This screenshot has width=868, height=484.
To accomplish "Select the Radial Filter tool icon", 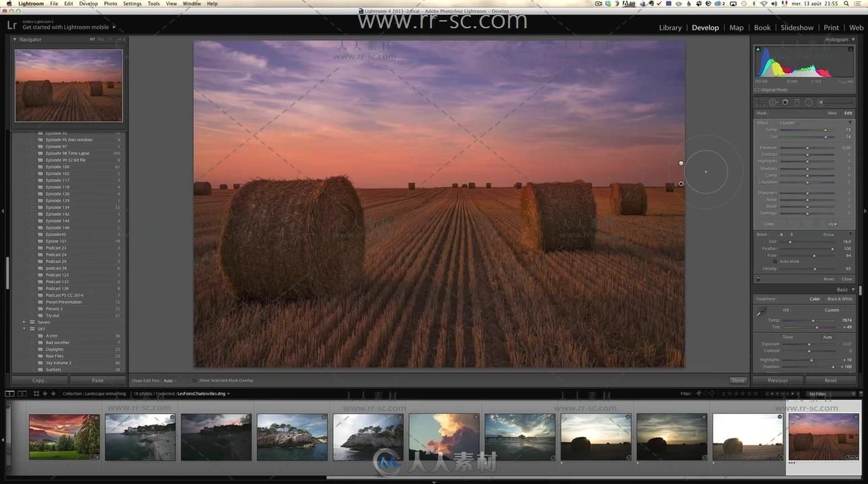I will click(809, 102).
